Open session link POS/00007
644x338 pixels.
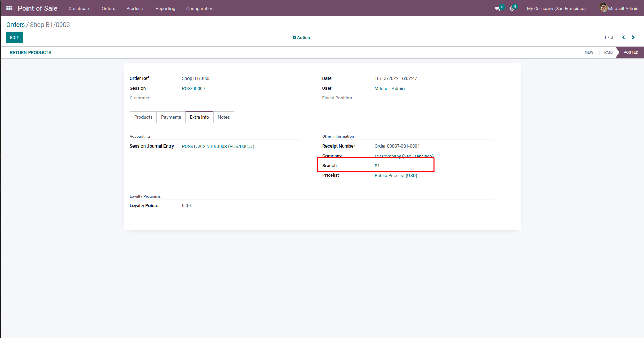point(193,89)
